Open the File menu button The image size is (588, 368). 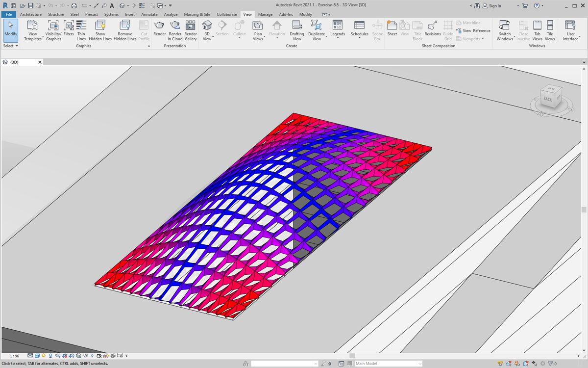point(9,14)
